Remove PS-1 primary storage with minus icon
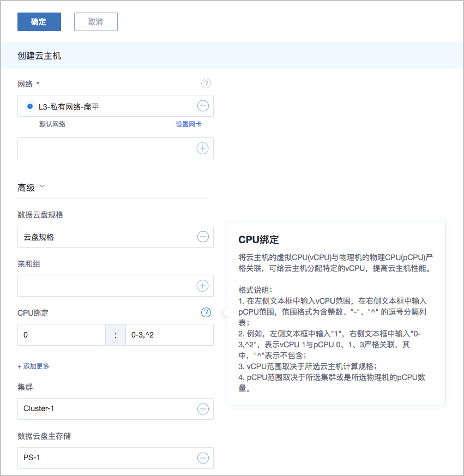 pos(203,458)
